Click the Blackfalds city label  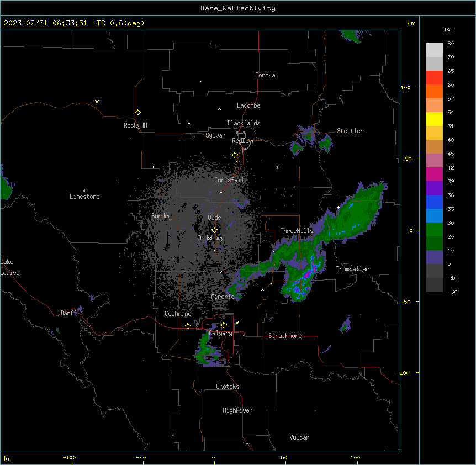tap(244, 123)
